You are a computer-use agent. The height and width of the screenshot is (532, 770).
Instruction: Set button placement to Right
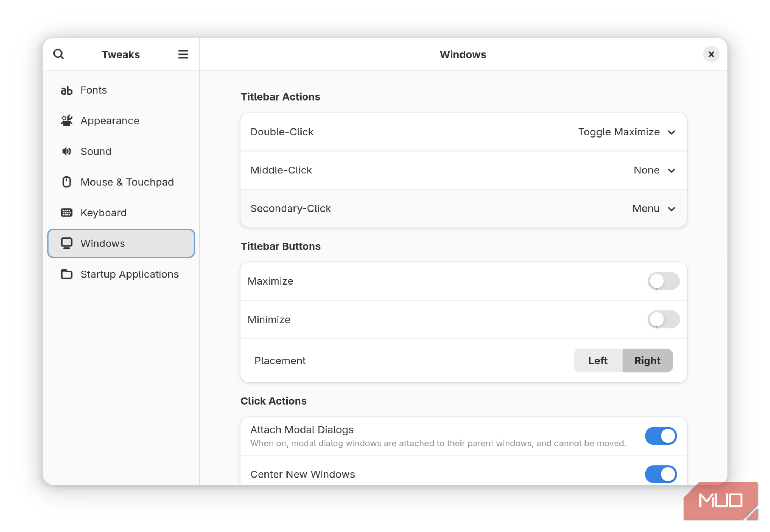(647, 361)
